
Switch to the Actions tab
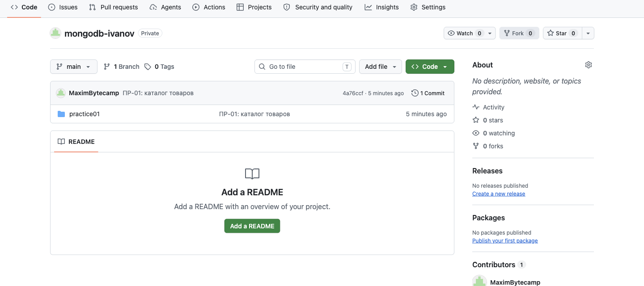[209, 7]
